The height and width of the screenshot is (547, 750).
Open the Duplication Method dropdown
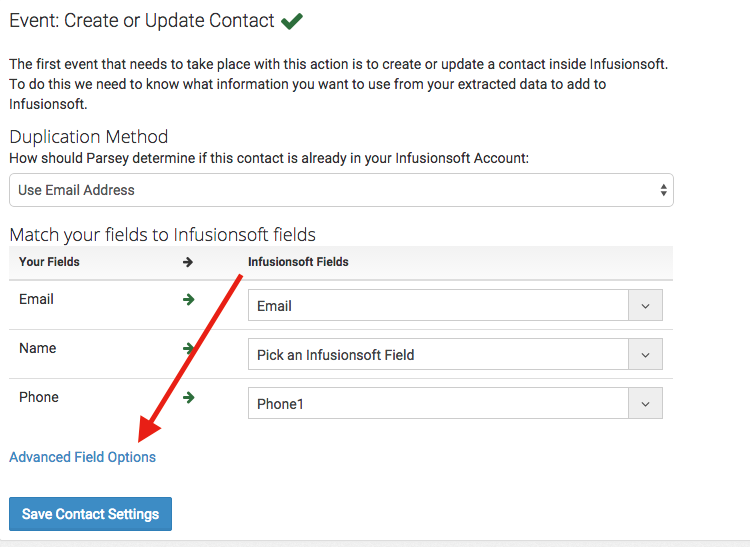pyautogui.click(x=341, y=190)
